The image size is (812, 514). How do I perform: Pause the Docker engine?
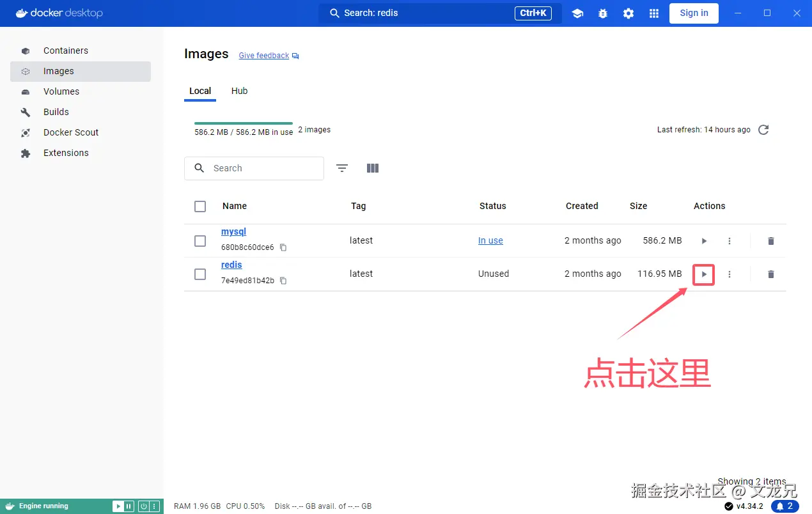point(129,506)
